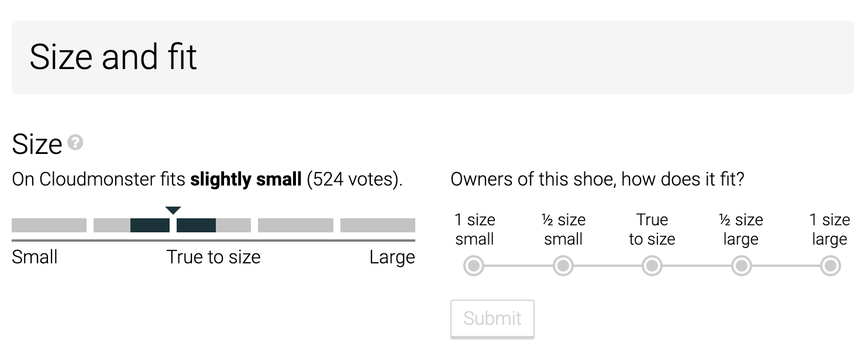Pick the '½ size large' fit option
This screenshot has height=357, width=868.
(x=741, y=266)
